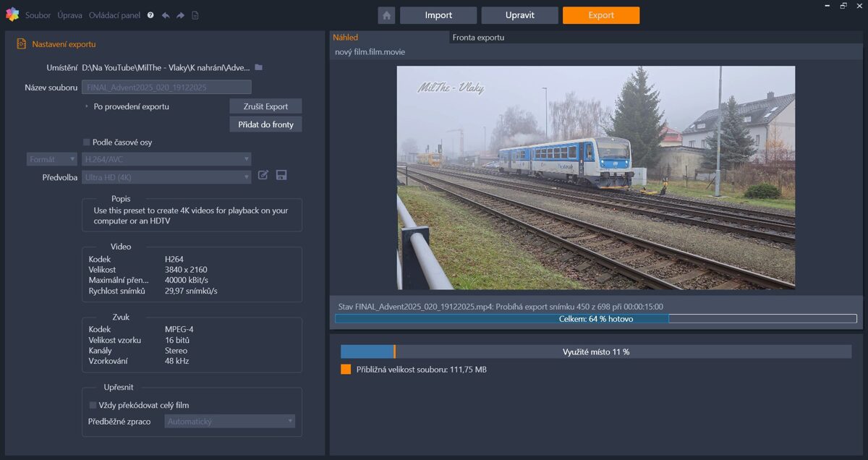Browse export location with the folder icon
The width and height of the screenshot is (868, 460).
[x=258, y=67]
